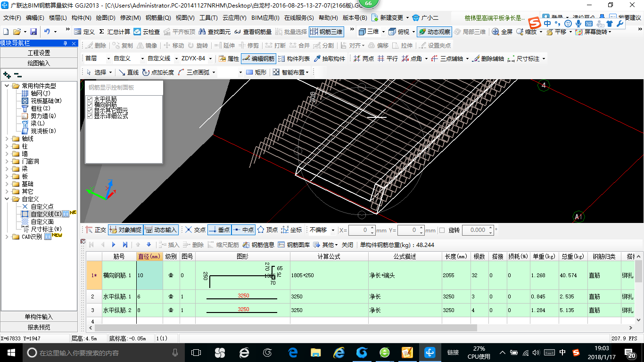Click the 报表预览 button
The image size is (644, 362).
pos(39,327)
